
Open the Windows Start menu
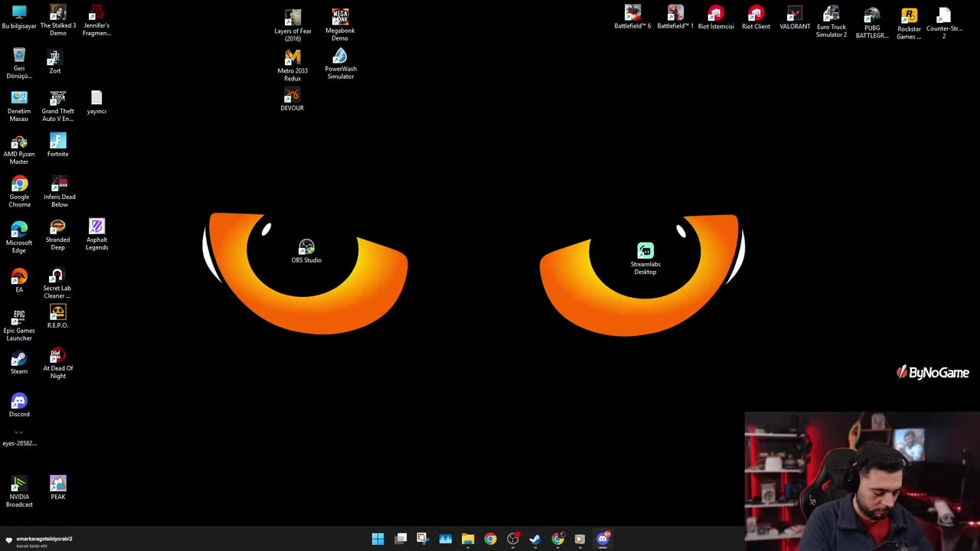[377, 539]
